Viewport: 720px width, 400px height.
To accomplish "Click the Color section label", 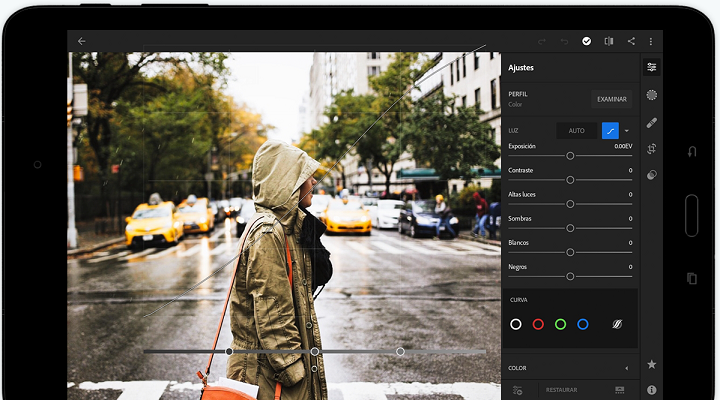I will 517,368.
